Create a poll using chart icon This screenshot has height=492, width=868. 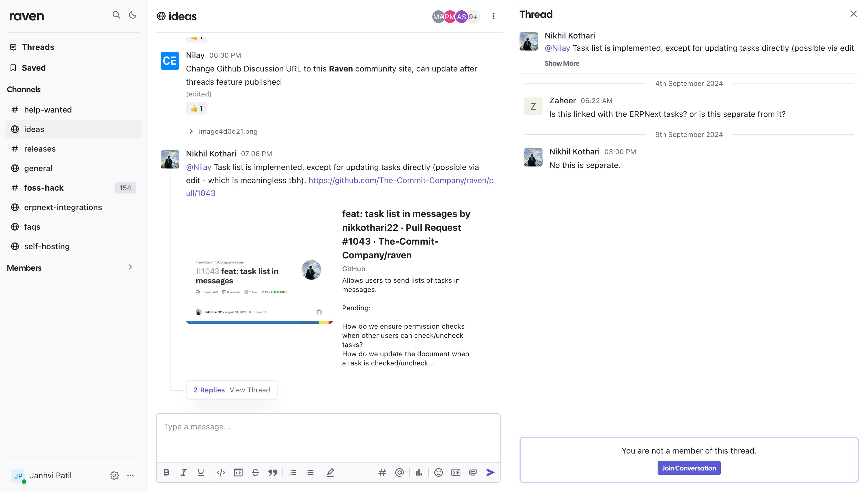(x=419, y=472)
